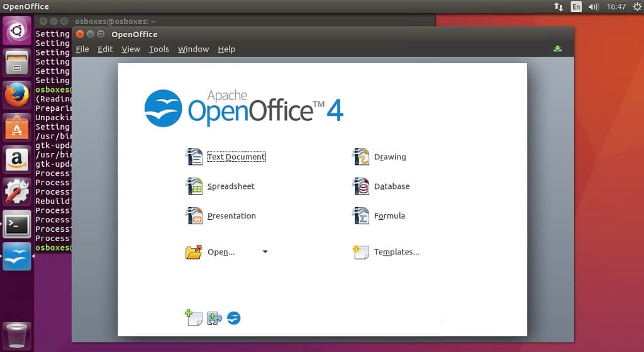Expand the Open recent documents arrow
Screen dimensions: 644x352
265,252
